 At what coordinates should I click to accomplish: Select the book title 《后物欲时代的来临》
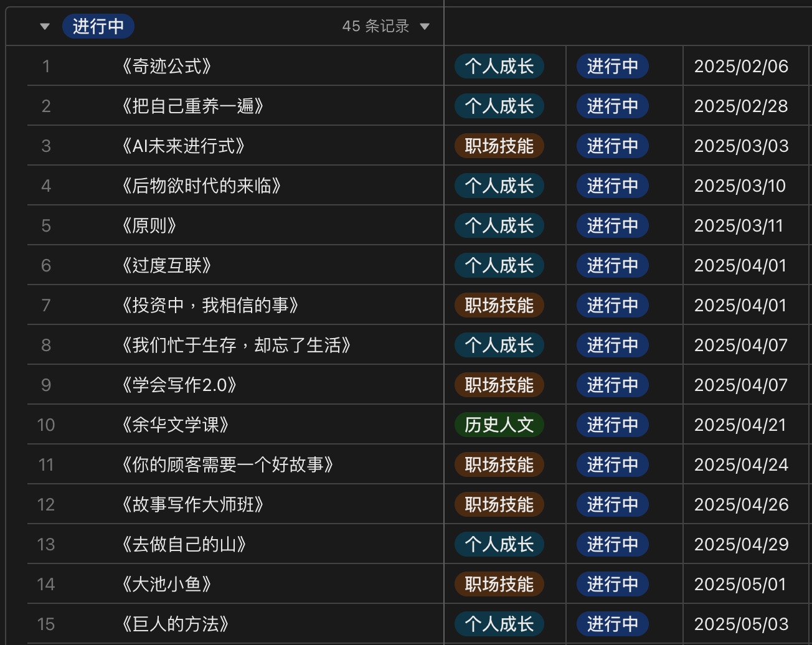[x=202, y=186]
